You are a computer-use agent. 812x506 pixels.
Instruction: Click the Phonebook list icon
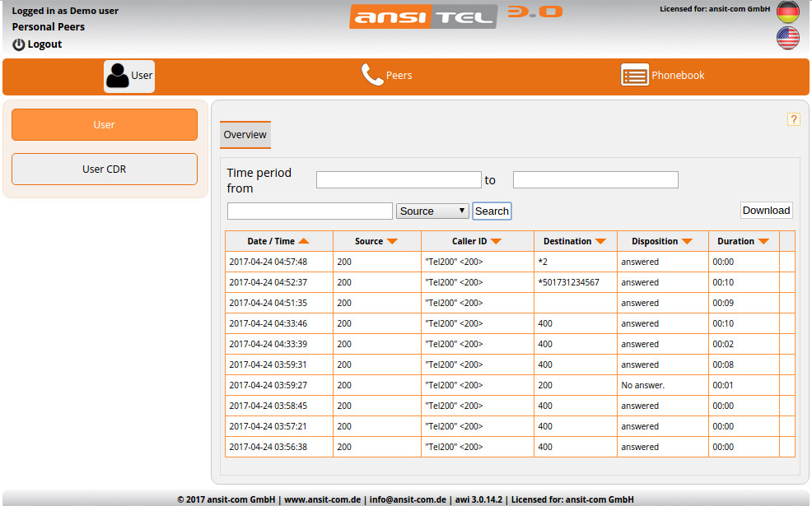(x=634, y=75)
